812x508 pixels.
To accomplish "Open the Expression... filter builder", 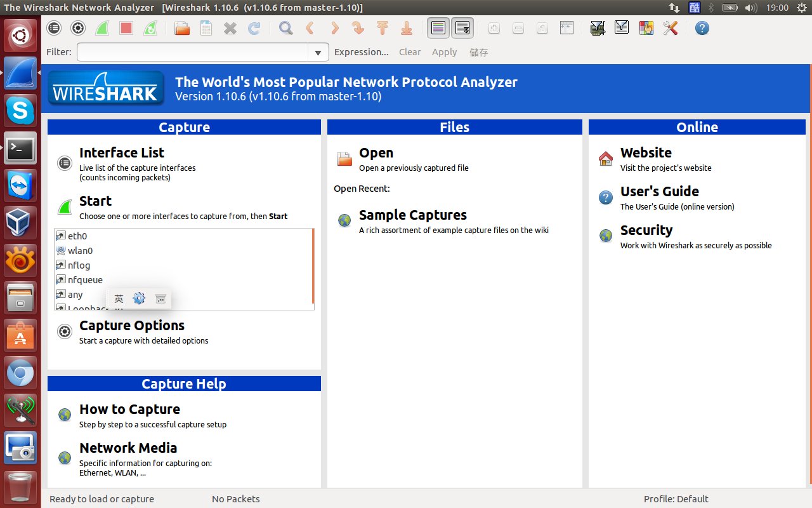I will click(x=362, y=52).
